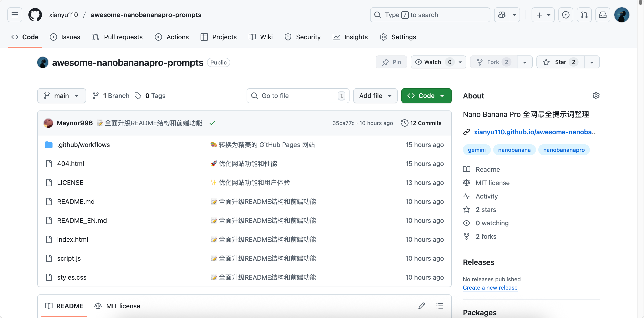Open pull requests icon in the header
This screenshot has width=644, height=318.
584,15
